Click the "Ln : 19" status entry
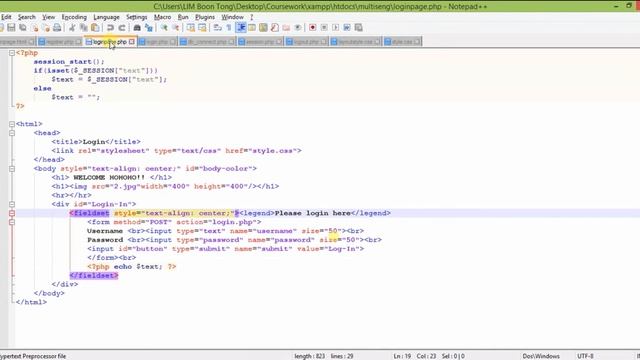Viewport: 640px width, 360px height. (402, 356)
